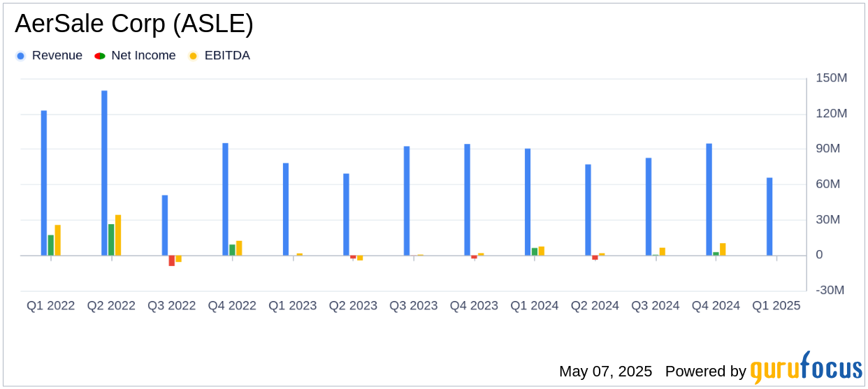868x389 pixels.
Task: Click the Q4 2024 revenue bar
Action: [x=709, y=200]
